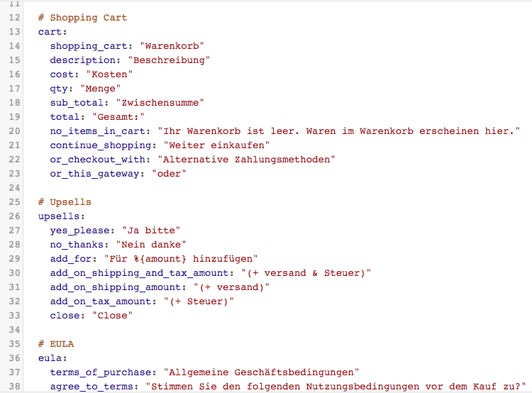This screenshot has width=532, height=393.
Task: Click the 'no_items_in_cart' key
Action: (x=98, y=131)
